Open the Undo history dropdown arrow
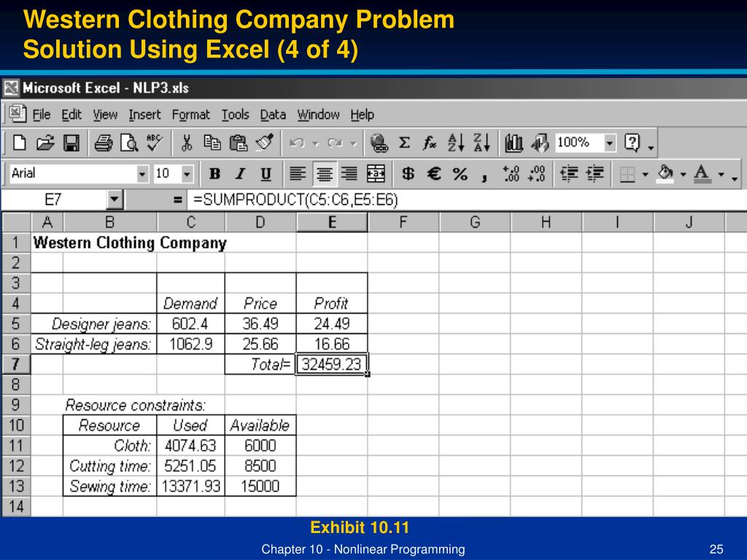 (315, 143)
